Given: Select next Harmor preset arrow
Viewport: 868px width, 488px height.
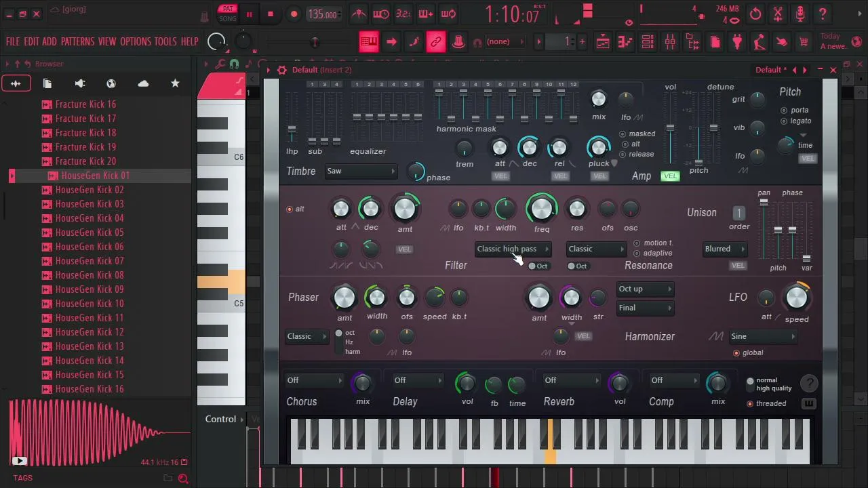Looking at the screenshot, I should (x=804, y=70).
